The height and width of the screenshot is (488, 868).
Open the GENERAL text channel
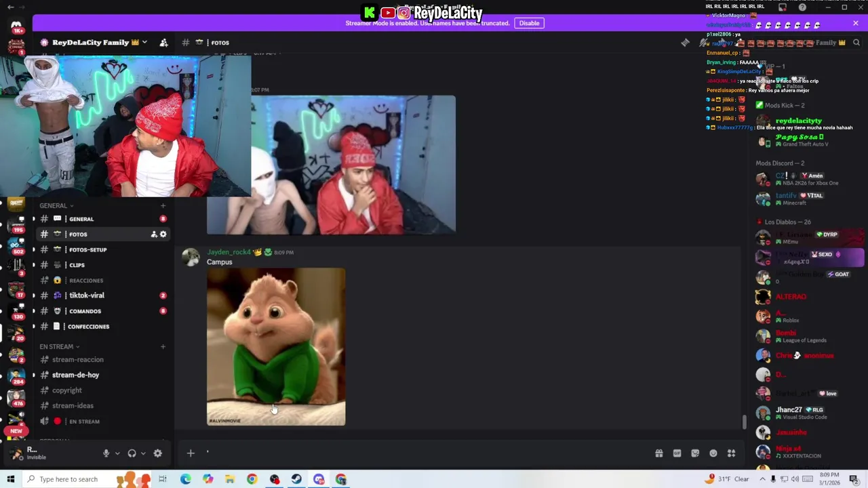coord(102,219)
